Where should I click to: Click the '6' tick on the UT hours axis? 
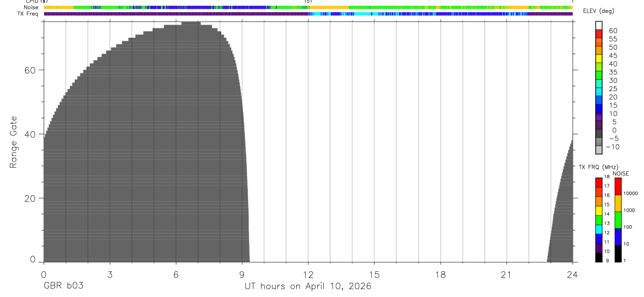tap(176, 274)
